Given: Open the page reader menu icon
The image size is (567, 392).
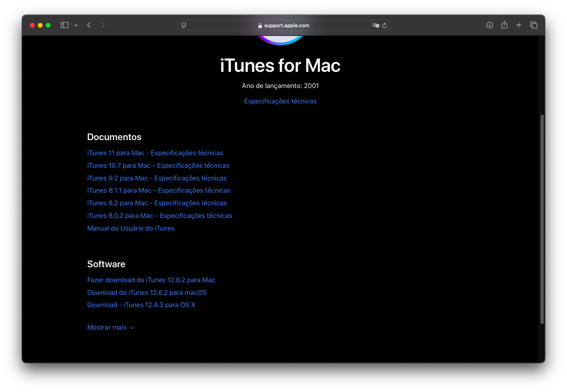Looking at the screenshot, I should pyautogui.click(x=184, y=25).
